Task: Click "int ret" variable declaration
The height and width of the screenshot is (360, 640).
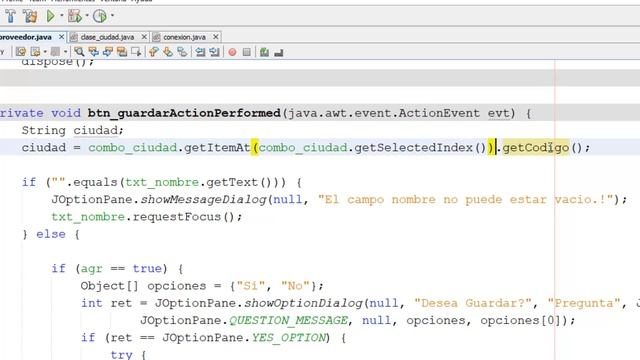Action: pos(106,303)
